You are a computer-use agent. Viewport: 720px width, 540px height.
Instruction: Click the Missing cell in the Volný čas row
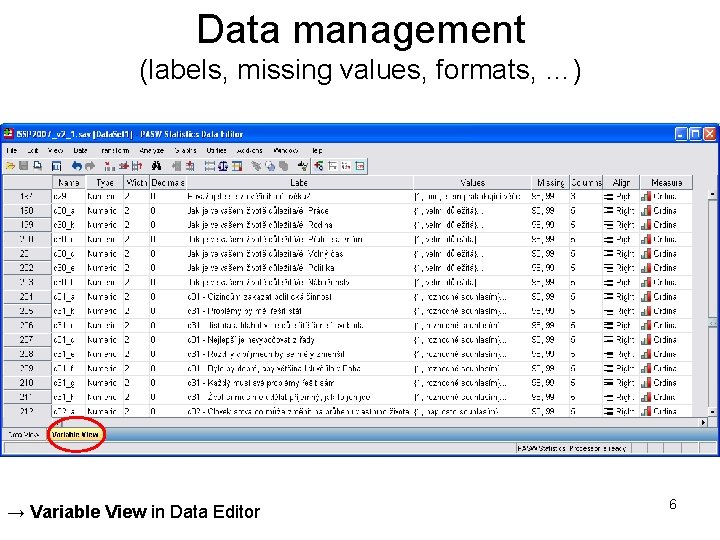point(550,254)
